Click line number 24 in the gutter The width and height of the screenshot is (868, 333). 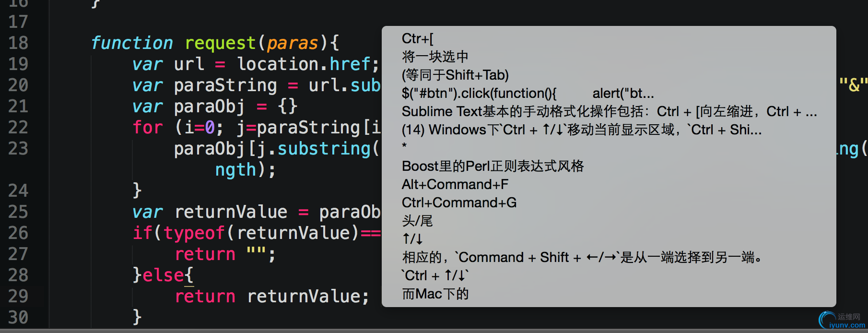point(18,191)
